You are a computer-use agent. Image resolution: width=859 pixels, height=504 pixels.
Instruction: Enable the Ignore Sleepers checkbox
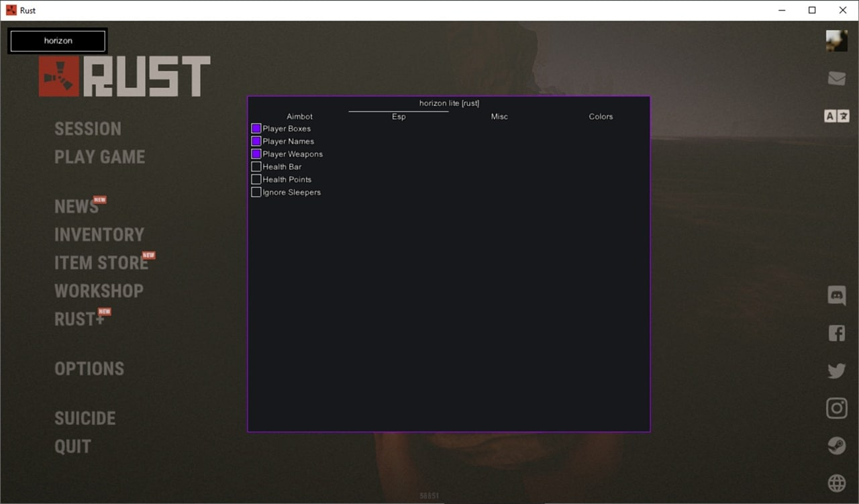coord(256,192)
